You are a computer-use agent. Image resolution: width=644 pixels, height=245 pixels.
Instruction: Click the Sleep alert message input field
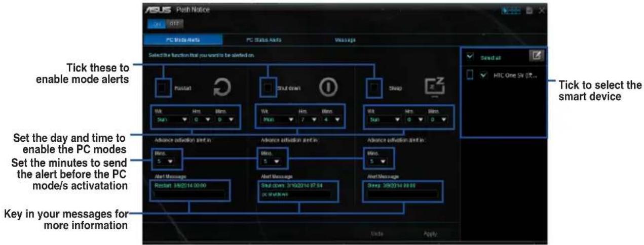(x=403, y=194)
